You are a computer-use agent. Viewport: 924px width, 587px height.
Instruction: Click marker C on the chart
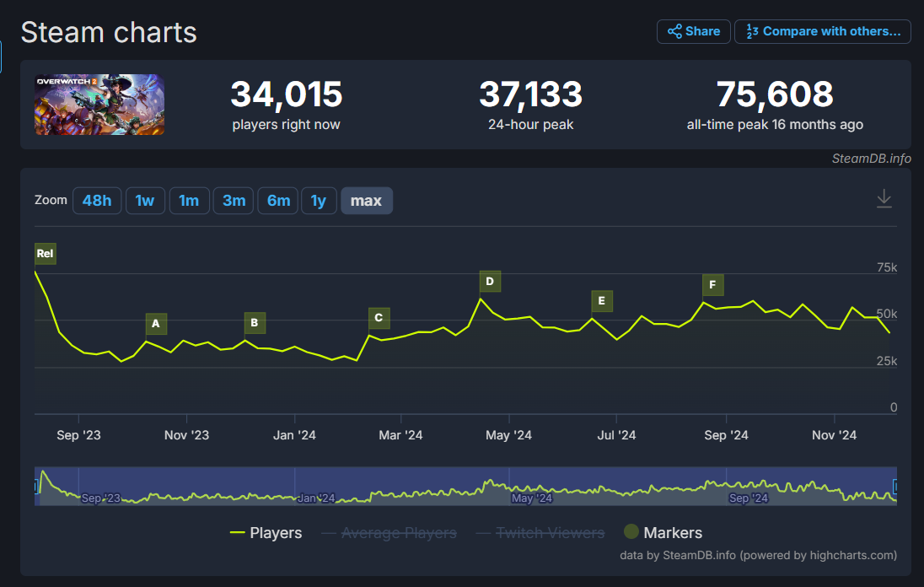point(379,318)
